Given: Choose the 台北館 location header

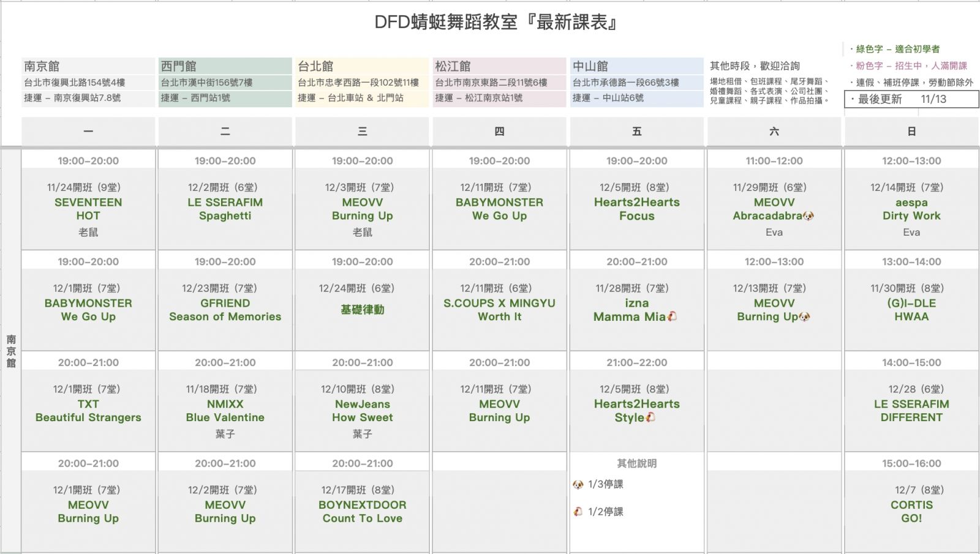Looking at the screenshot, I should (x=315, y=66).
